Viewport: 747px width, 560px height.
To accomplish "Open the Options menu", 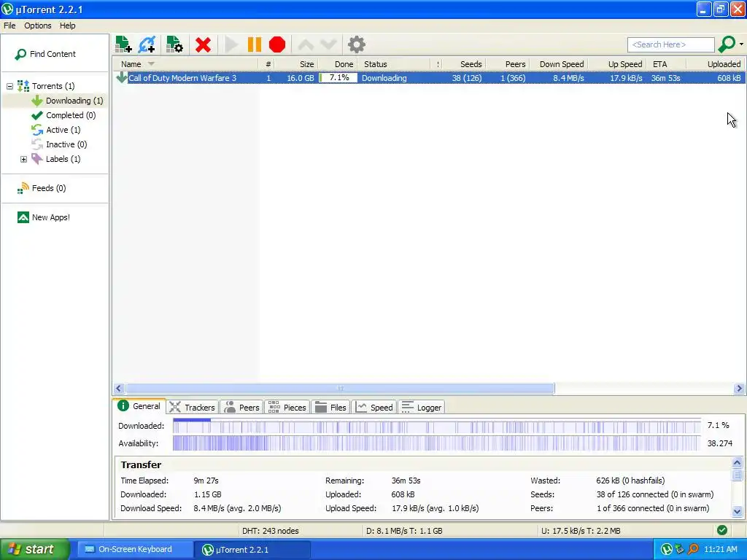I will [x=38, y=26].
